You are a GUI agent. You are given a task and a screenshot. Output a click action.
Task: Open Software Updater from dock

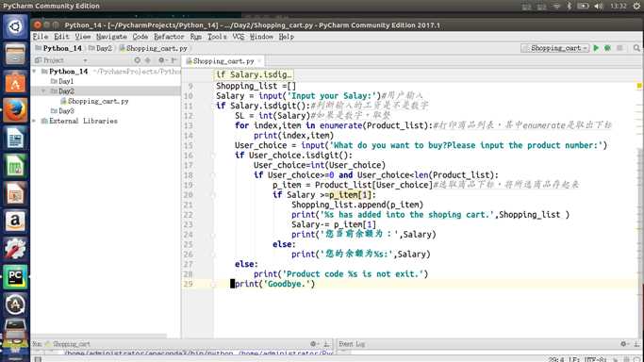click(x=15, y=304)
